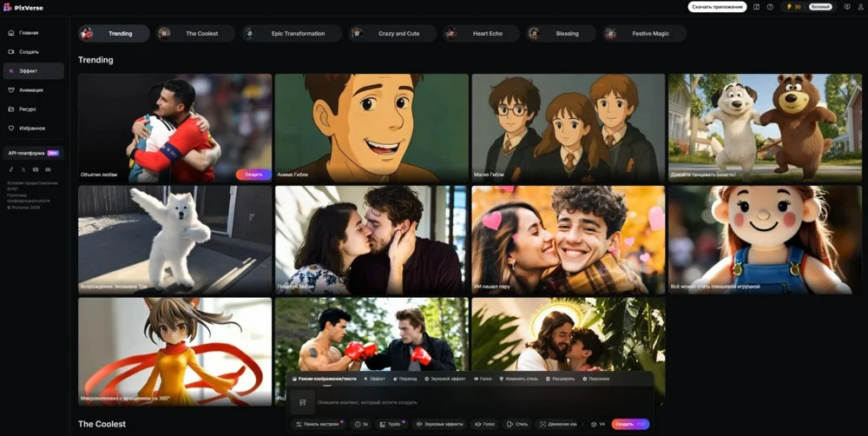Toggle the Турбо mode option
868x436 pixels.
pyautogui.click(x=393, y=424)
